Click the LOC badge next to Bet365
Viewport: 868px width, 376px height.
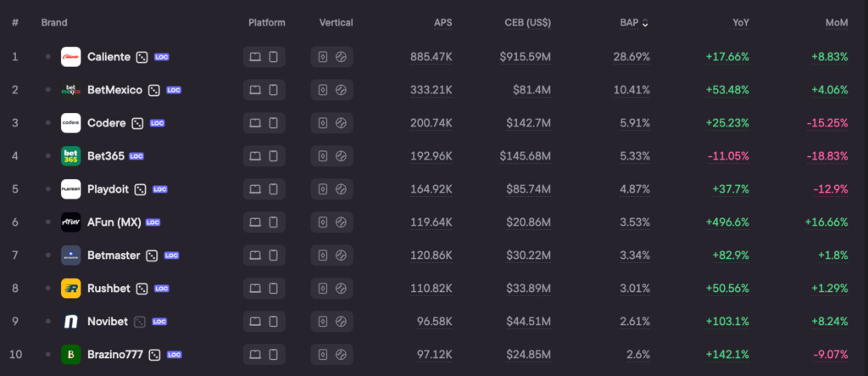tap(136, 156)
